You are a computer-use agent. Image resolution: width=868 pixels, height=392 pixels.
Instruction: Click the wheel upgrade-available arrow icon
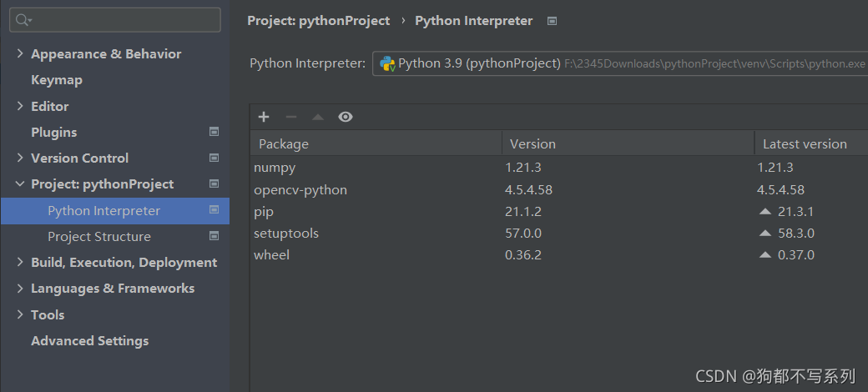[x=765, y=255]
